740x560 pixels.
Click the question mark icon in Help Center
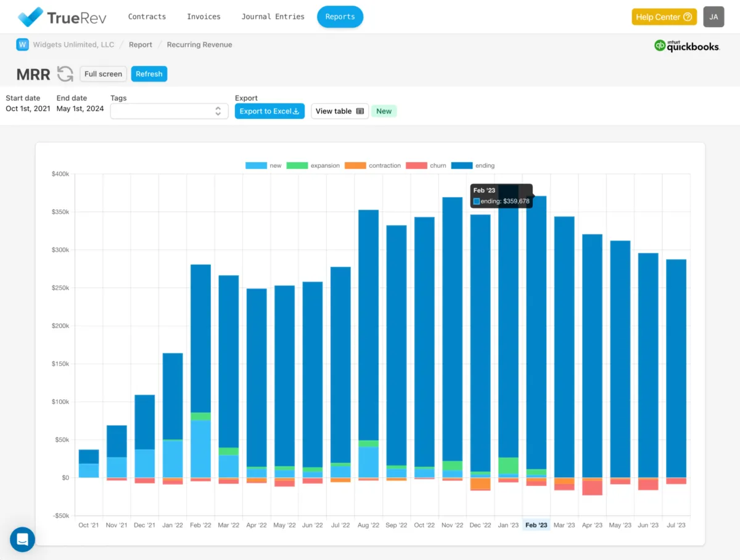(686, 17)
